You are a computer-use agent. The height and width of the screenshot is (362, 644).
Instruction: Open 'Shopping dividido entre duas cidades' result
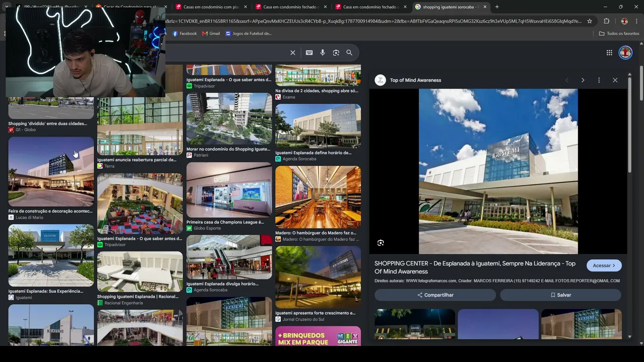(51, 109)
